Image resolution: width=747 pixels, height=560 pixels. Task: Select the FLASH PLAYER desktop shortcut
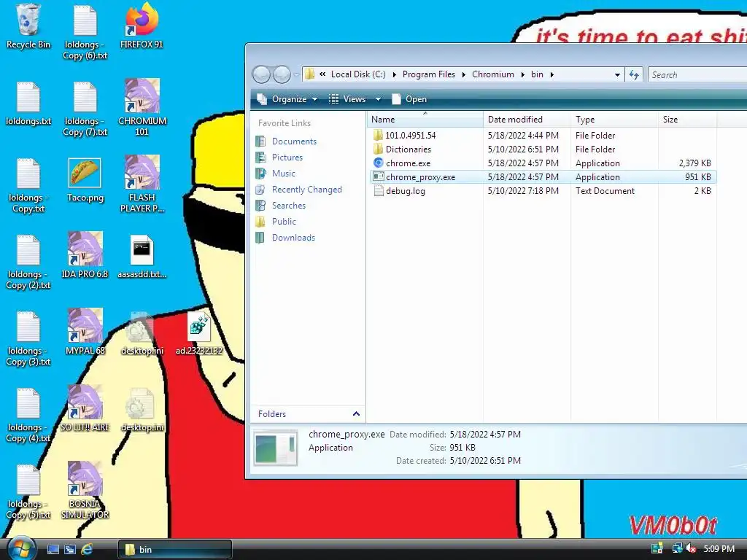[x=142, y=184]
